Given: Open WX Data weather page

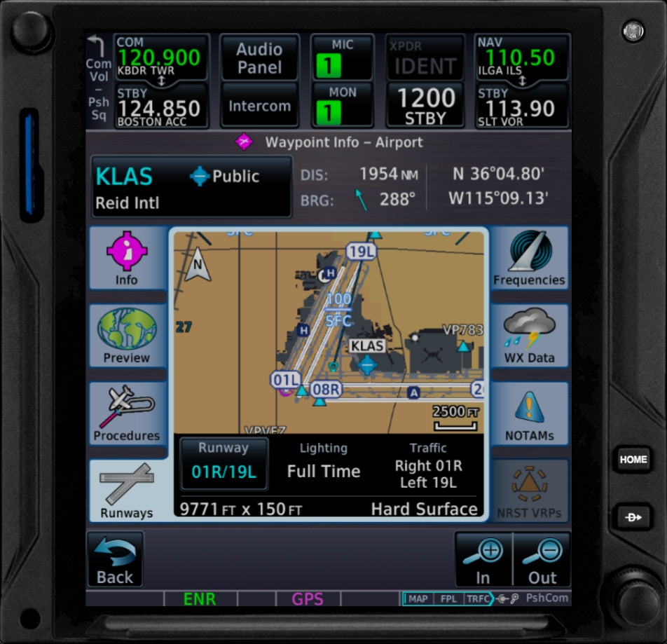Looking at the screenshot, I should (529, 336).
